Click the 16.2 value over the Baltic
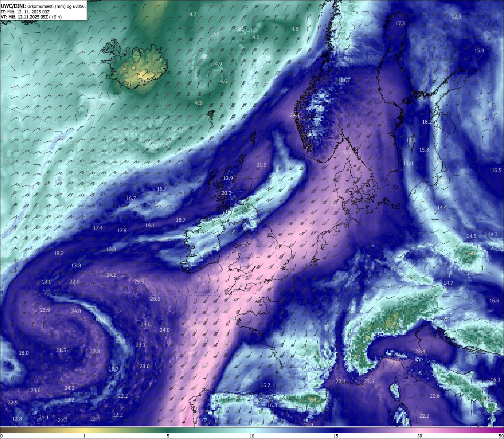The width and height of the screenshot is (504, 439). pyautogui.click(x=427, y=122)
